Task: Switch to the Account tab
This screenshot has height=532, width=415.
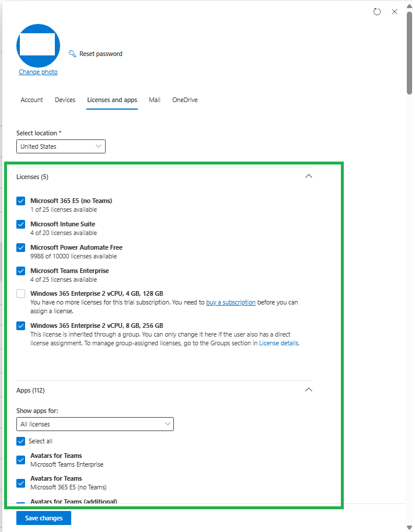Action: 32,100
